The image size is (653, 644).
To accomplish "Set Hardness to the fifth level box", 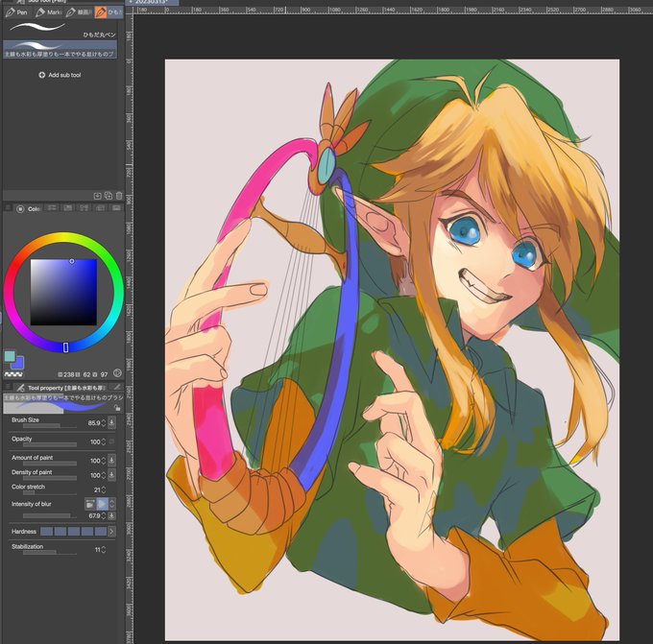I will tap(101, 532).
